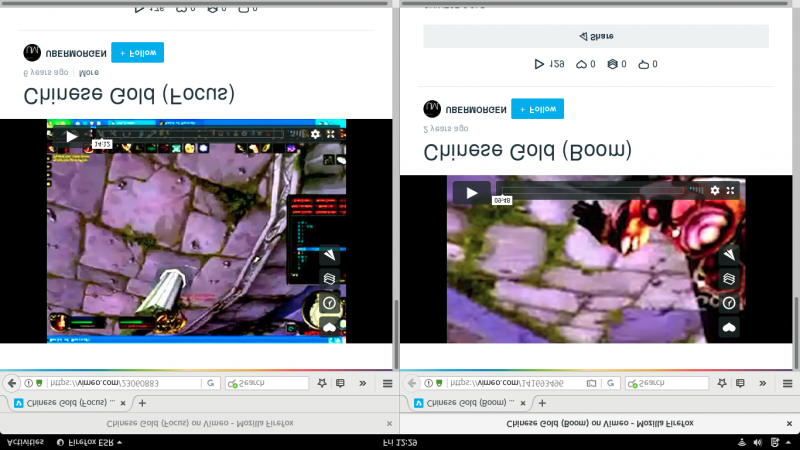Click the More link on Focus page
The height and width of the screenshot is (450, 800).
89,72
